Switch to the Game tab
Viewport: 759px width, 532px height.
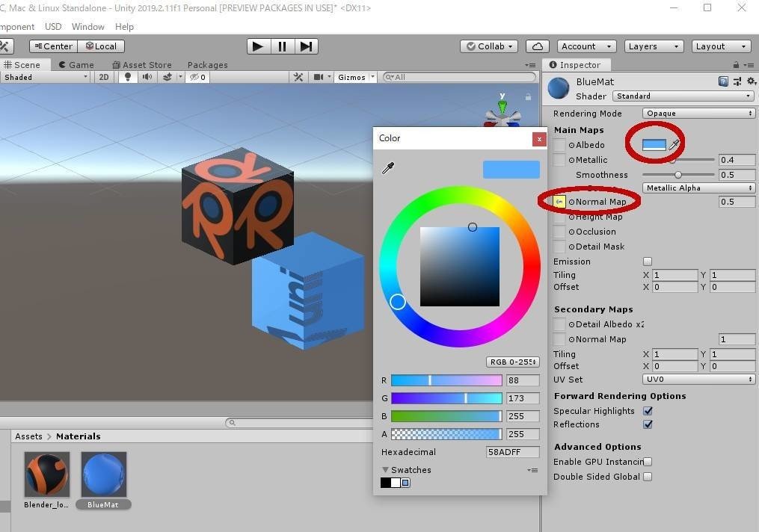pos(76,65)
